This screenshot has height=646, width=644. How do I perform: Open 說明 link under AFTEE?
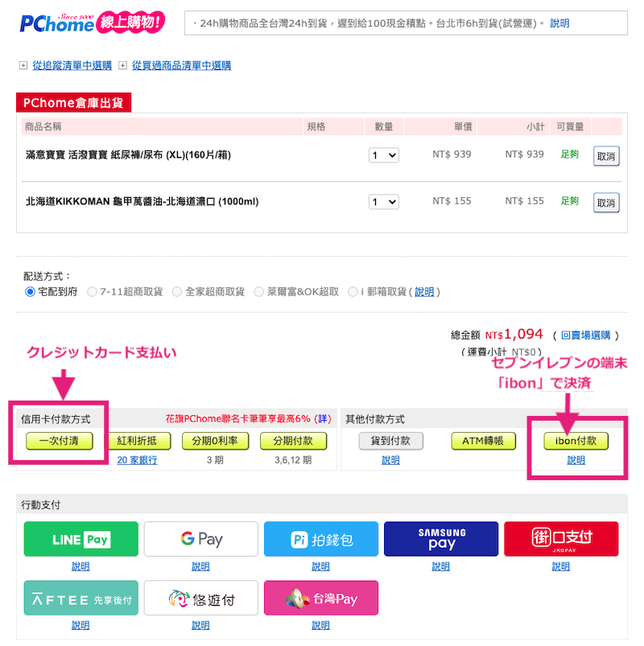pyautogui.click(x=80, y=625)
